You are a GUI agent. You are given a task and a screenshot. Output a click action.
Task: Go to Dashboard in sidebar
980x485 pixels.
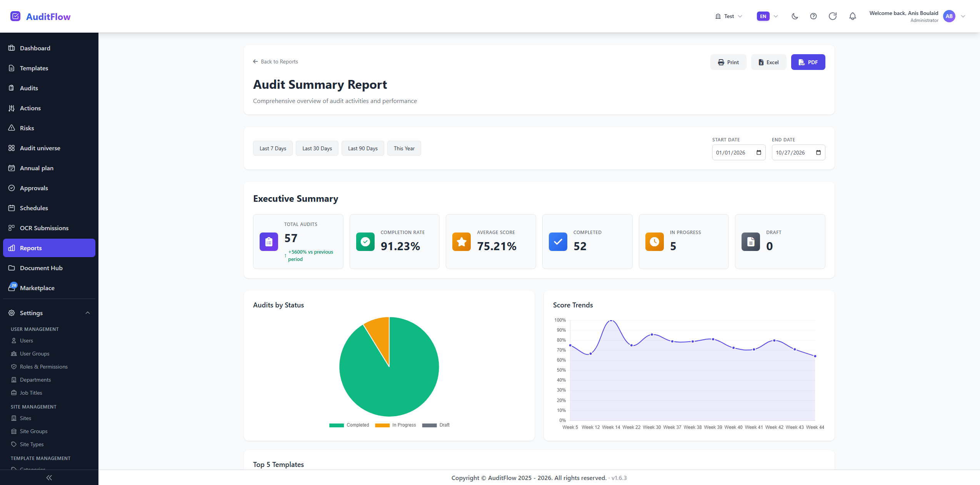[49, 48]
